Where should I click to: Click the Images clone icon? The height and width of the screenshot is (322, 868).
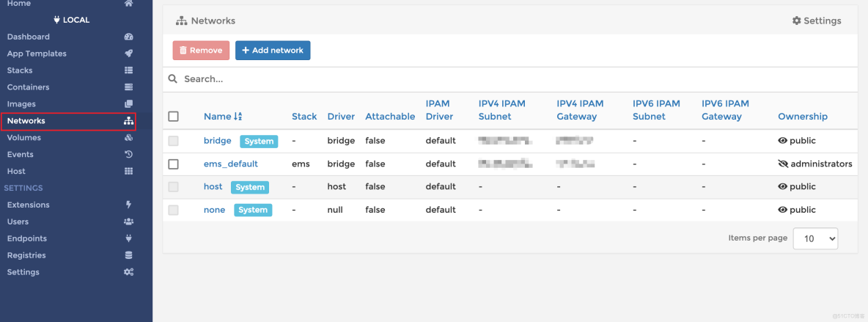coord(129,104)
